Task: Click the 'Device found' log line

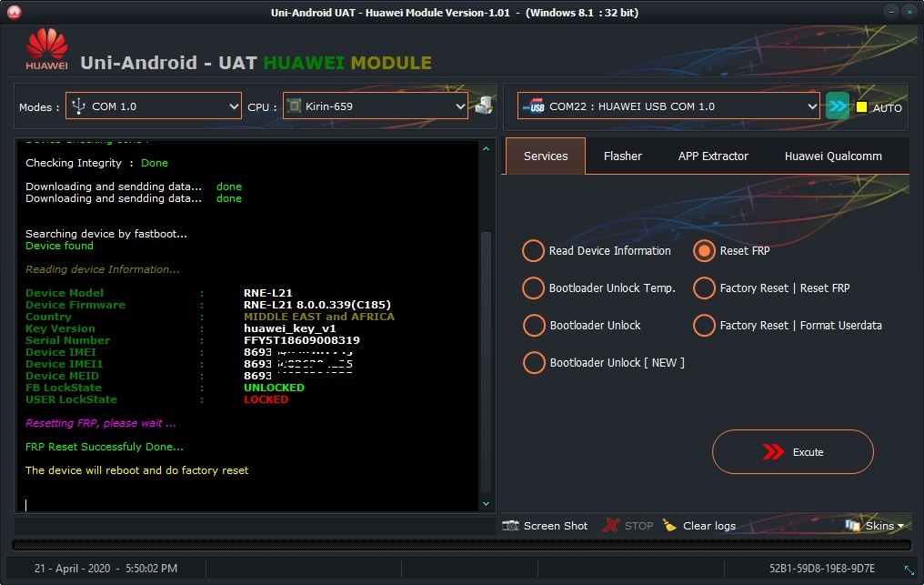Action: (x=59, y=246)
